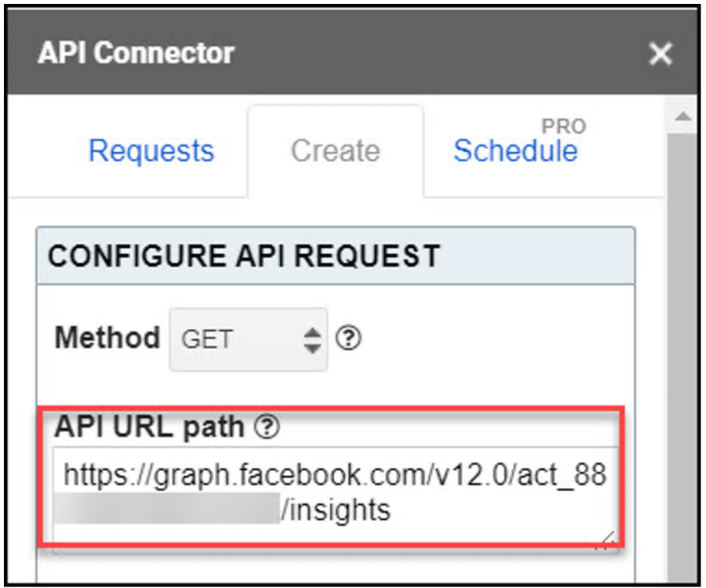Click the Method dropdown up-down arrows
This screenshot has width=706, height=588.
click(312, 340)
